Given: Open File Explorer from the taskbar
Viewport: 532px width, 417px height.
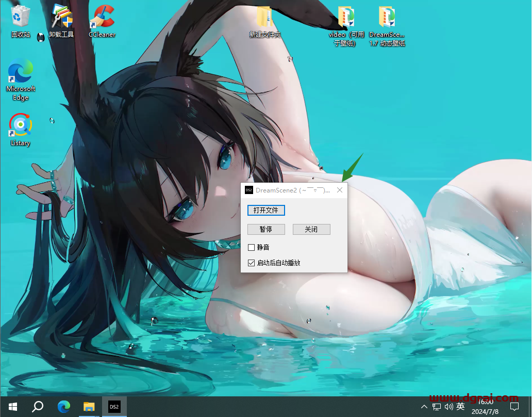Looking at the screenshot, I should (89, 407).
